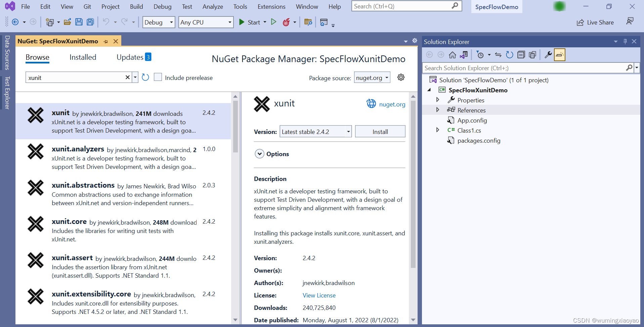Refresh Solution Explorer
The height and width of the screenshot is (327, 644).
click(x=510, y=55)
